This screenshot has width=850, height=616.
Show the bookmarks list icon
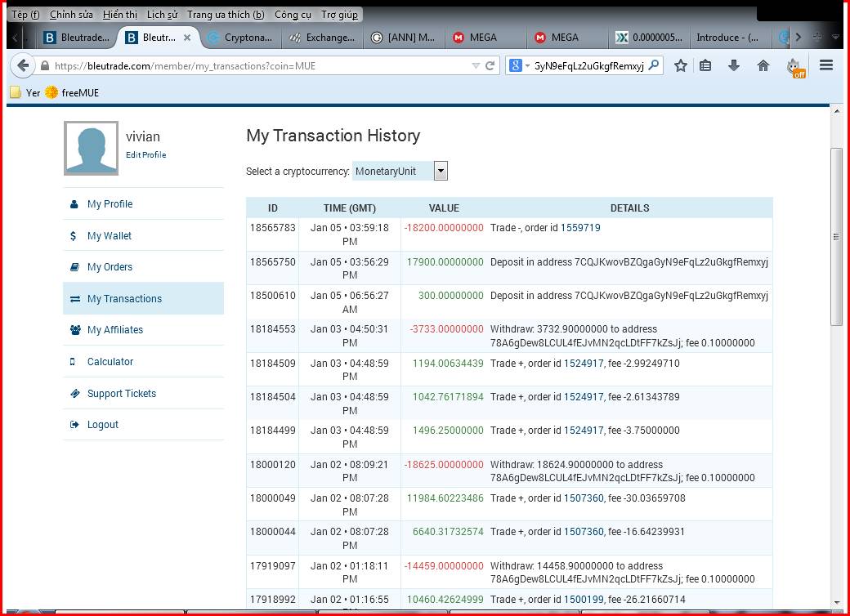pos(705,66)
